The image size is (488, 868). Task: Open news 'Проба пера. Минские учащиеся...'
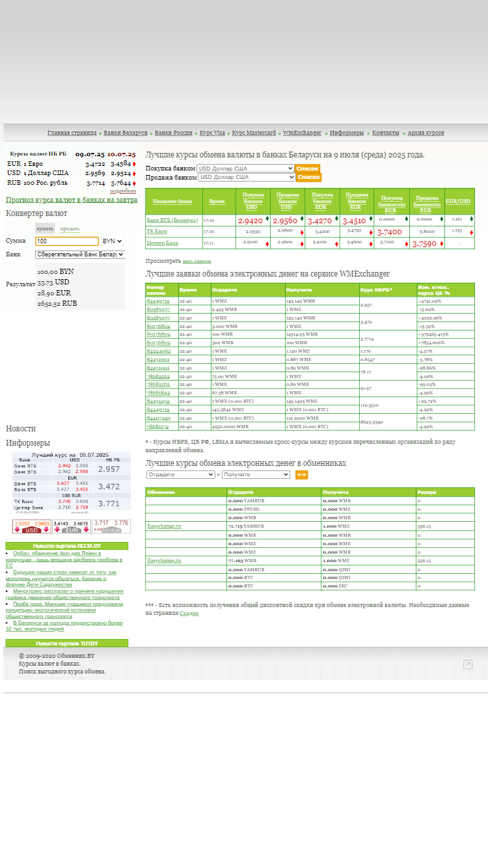(x=64, y=610)
